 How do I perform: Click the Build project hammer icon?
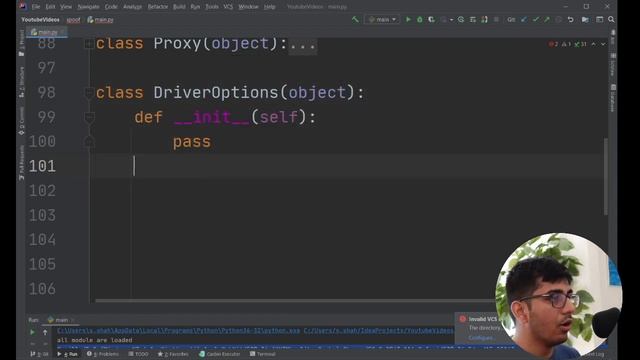(x=355, y=20)
